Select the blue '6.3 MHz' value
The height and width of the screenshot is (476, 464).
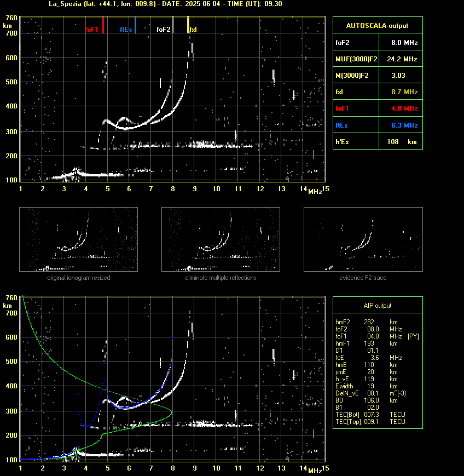[x=404, y=125]
